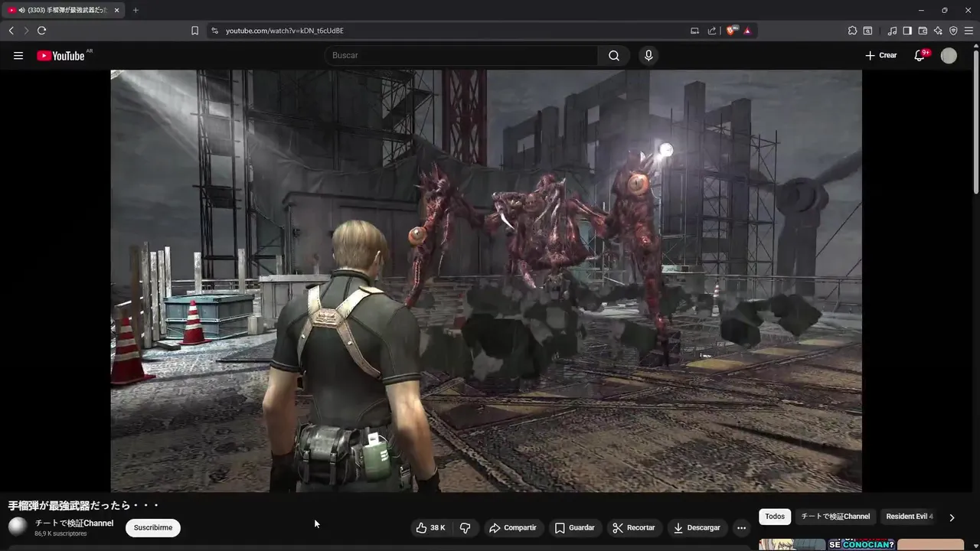Open the YouTube hamburger guide menu
The height and width of the screenshot is (551, 980).
tap(18, 56)
